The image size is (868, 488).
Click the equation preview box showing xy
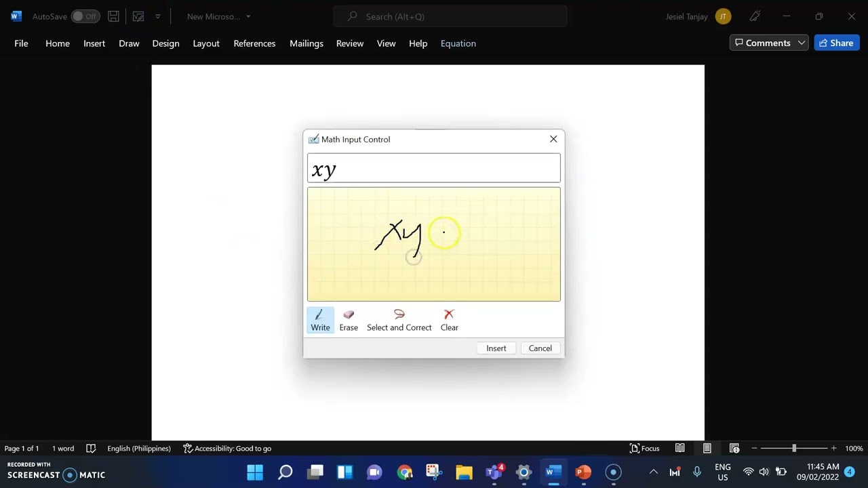coord(434,169)
